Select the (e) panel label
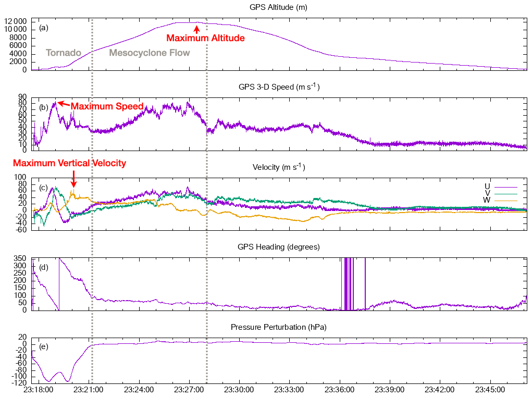The height and width of the screenshot is (397, 532). [x=44, y=348]
